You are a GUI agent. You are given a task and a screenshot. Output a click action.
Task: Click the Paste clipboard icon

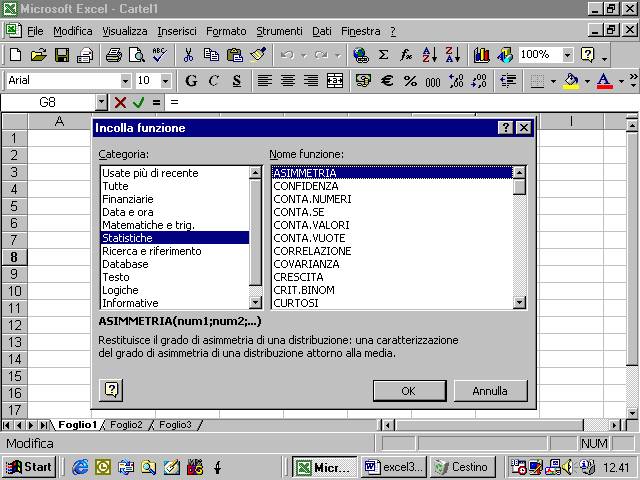[235, 55]
